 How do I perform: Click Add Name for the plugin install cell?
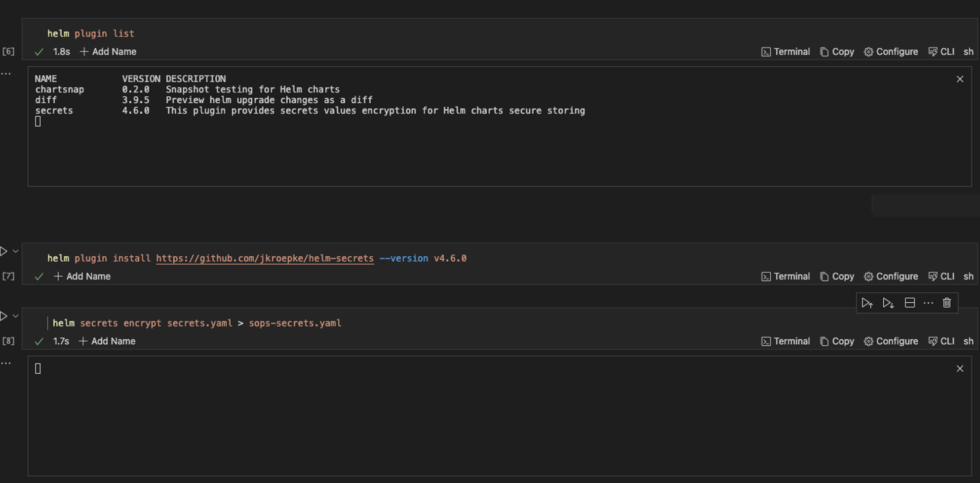[82, 276]
